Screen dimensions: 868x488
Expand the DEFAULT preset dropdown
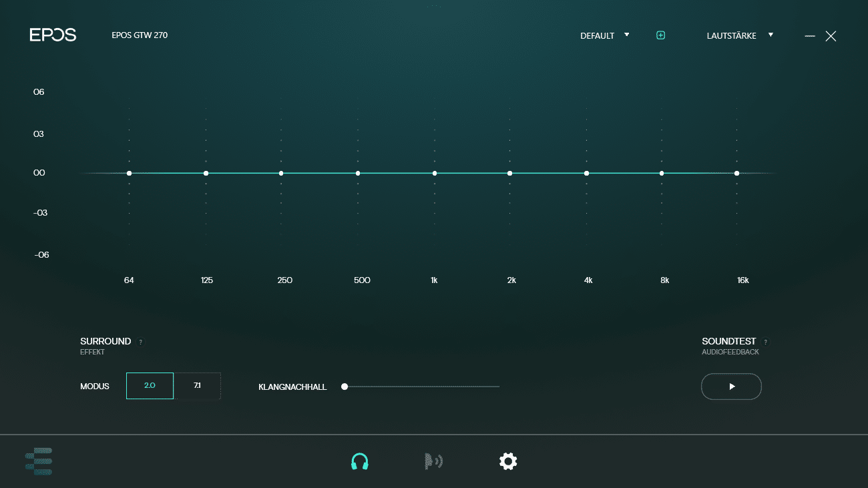[x=604, y=35]
